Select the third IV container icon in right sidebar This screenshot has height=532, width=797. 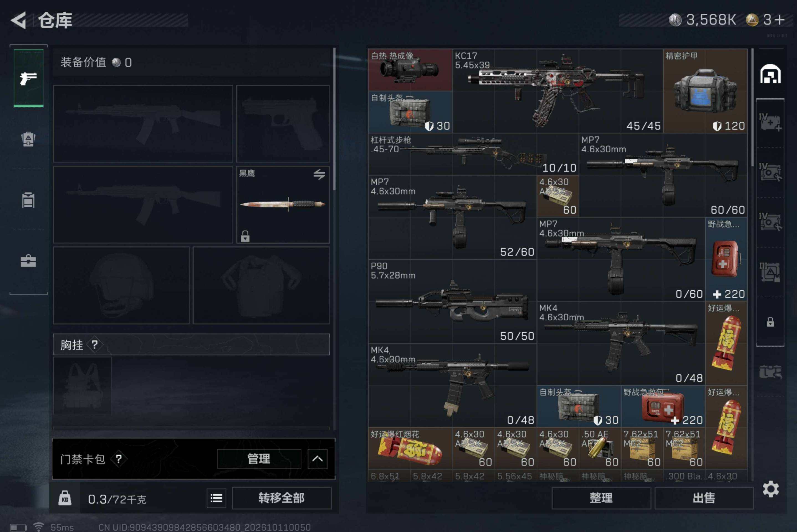point(770,222)
